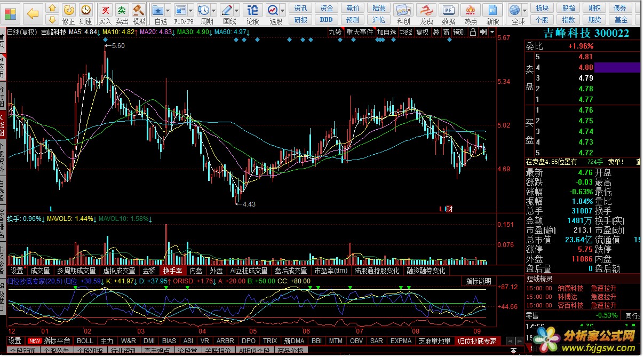
Task: Click the 卖出 sell icon
Action: [x=122, y=14]
